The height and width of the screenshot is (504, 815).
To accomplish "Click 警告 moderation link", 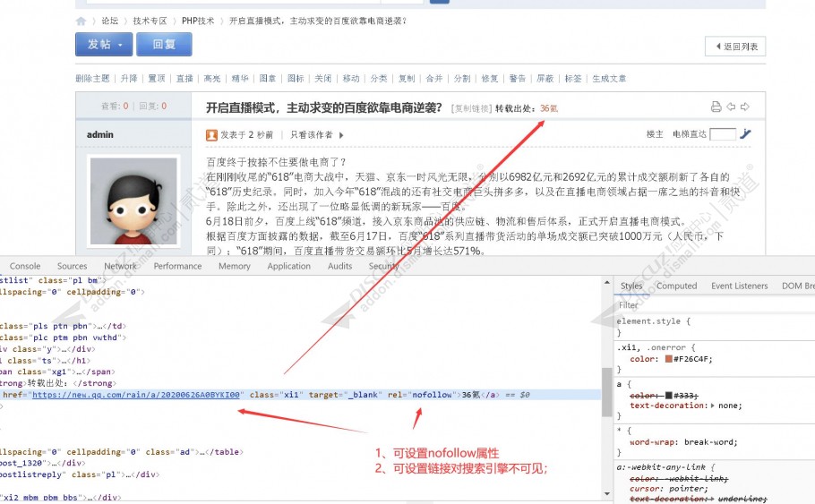I will tap(517, 79).
